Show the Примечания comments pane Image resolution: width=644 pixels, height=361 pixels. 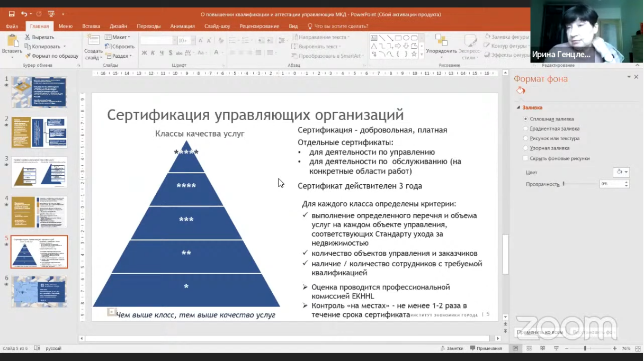tap(486, 348)
